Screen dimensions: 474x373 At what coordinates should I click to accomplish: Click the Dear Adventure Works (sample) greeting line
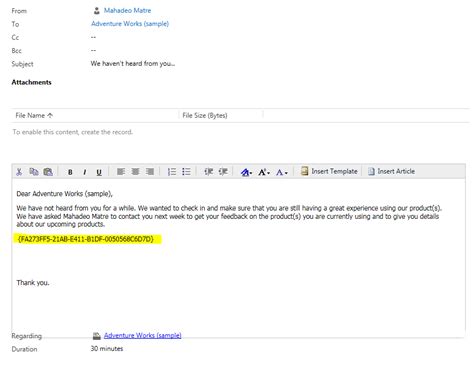tap(65, 194)
